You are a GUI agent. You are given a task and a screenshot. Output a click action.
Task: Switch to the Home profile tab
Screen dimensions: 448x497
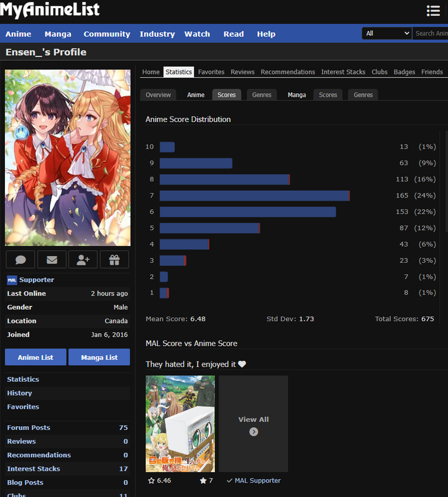pyautogui.click(x=151, y=72)
